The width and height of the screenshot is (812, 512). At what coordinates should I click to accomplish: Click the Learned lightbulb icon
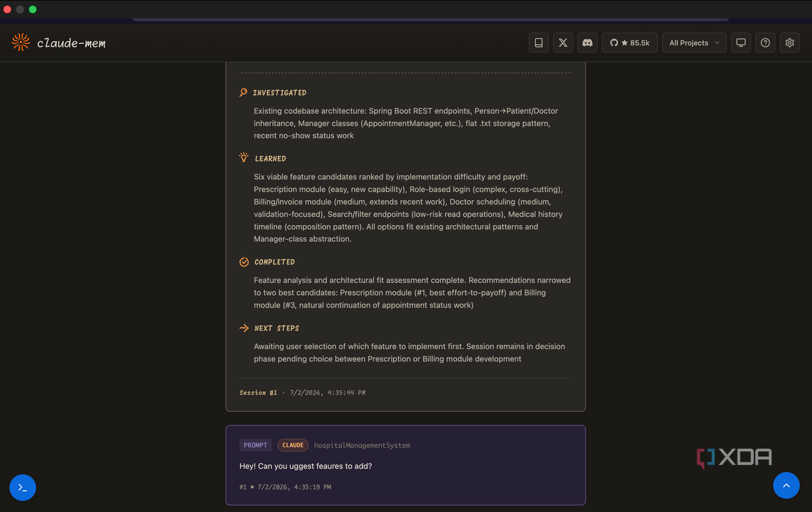[x=244, y=157]
